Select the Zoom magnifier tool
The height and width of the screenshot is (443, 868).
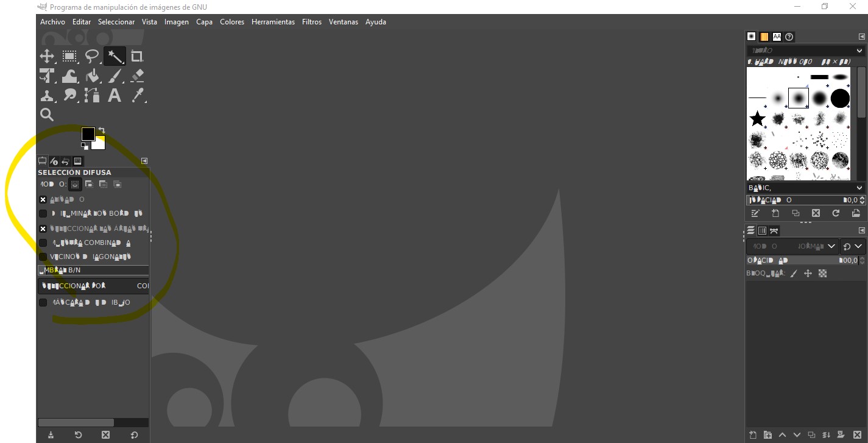click(x=47, y=115)
